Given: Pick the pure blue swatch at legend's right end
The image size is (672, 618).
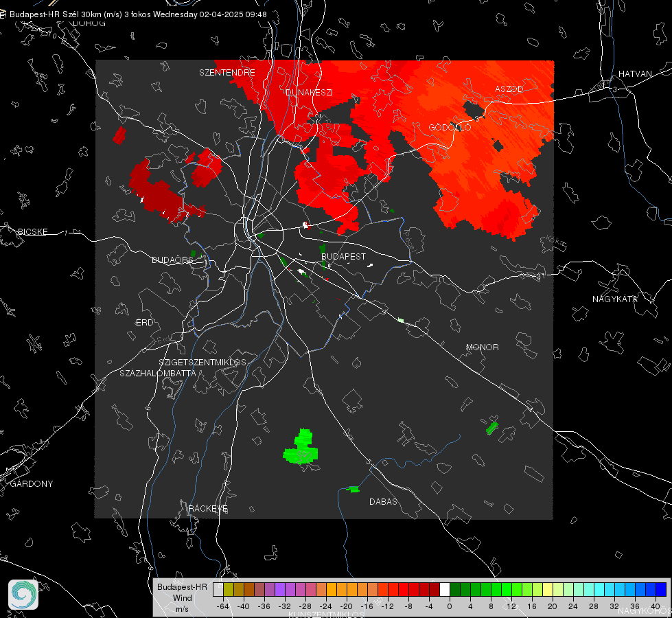Looking at the screenshot, I should tap(661, 589).
